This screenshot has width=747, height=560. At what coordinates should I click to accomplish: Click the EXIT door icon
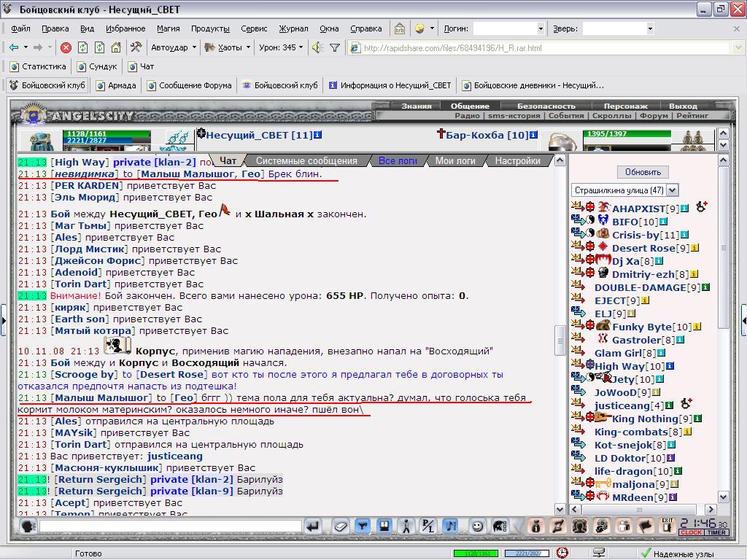point(667,526)
